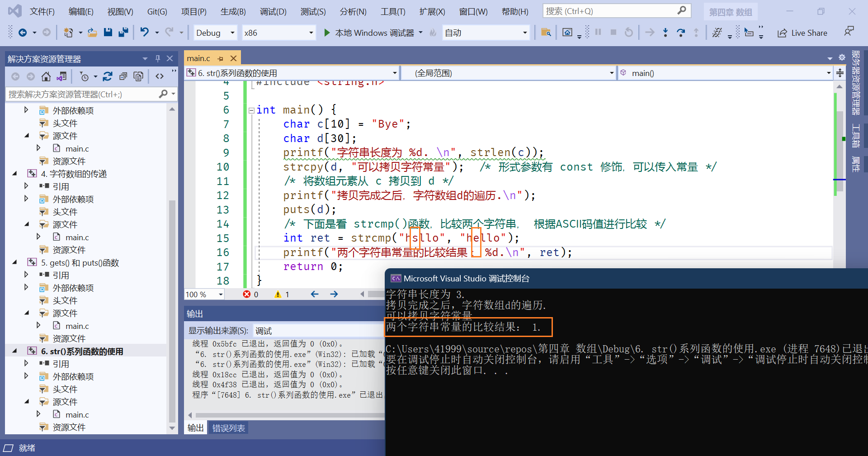The height and width of the screenshot is (456, 868).
Task: Click the show all files icon
Action: (x=138, y=76)
